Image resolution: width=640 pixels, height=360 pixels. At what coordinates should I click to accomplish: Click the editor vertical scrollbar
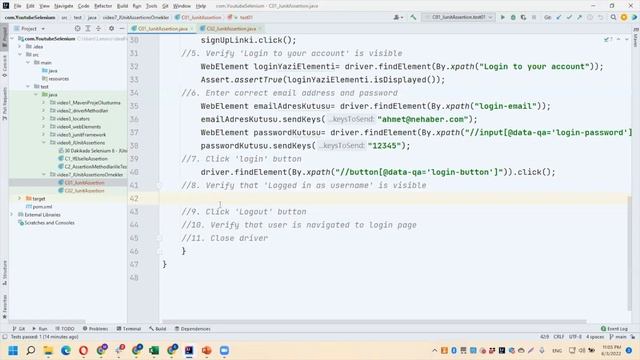coord(630,253)
